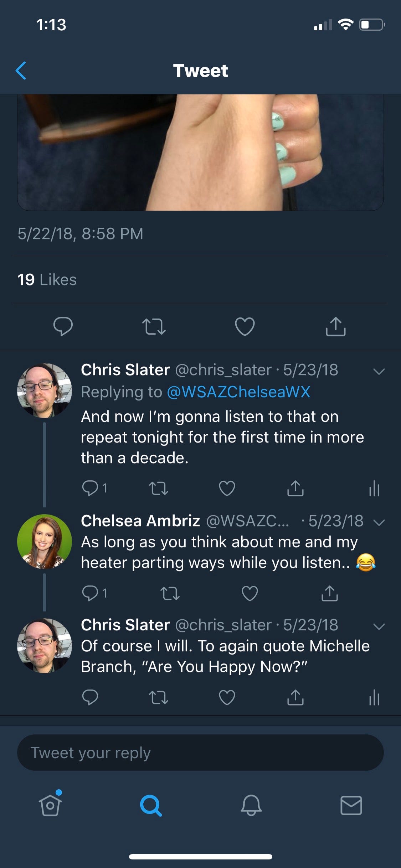Screen dimensions: 401x868
Task: Open options chevron on Chris Slater's first reply
Action: (379, 371)
